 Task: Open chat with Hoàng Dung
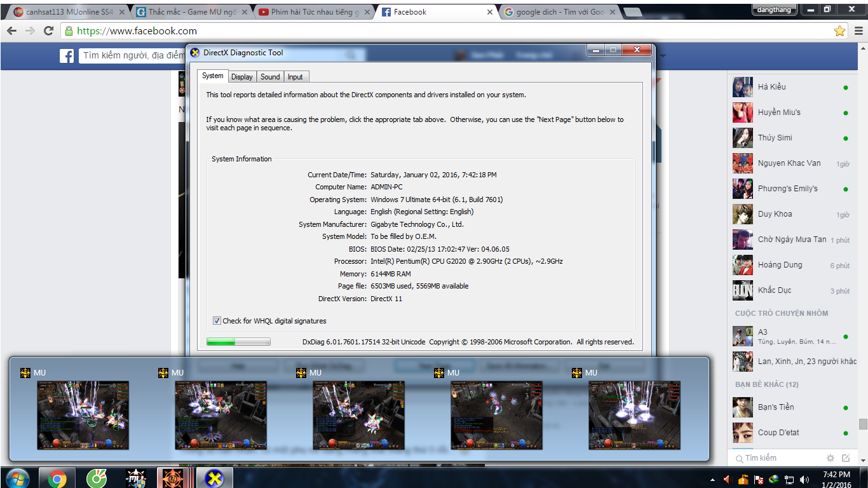792,265
